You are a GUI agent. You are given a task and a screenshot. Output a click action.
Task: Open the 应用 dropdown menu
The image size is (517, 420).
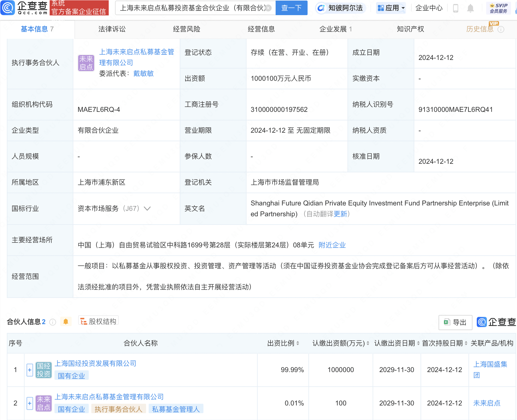click(x=391, y=8)
